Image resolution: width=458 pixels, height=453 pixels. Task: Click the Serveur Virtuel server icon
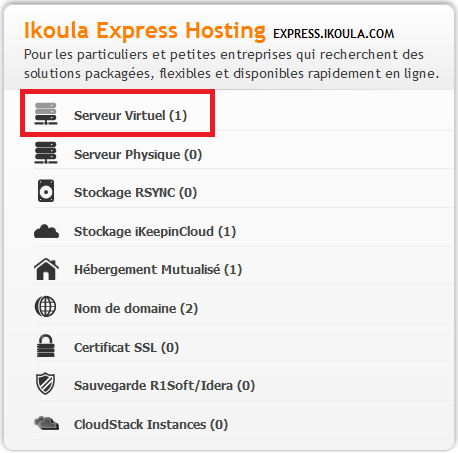[46, 114]
